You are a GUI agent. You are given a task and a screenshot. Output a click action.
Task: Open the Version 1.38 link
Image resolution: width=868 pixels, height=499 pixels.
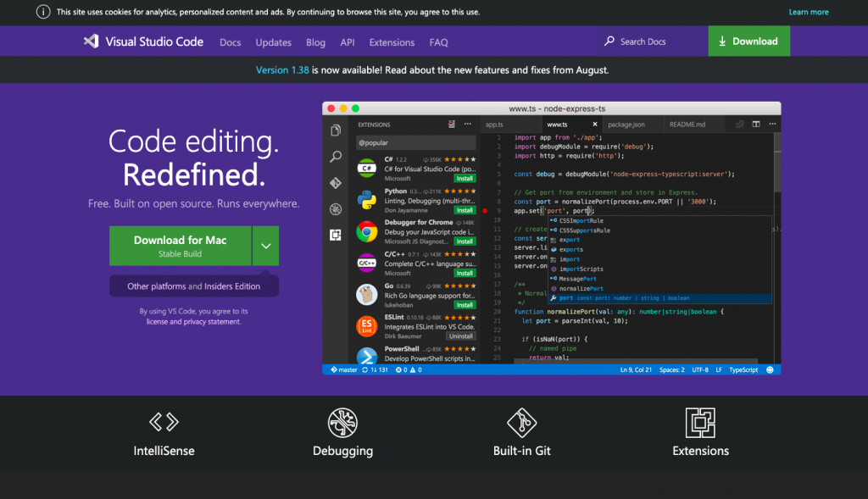(x=282, y=70)
